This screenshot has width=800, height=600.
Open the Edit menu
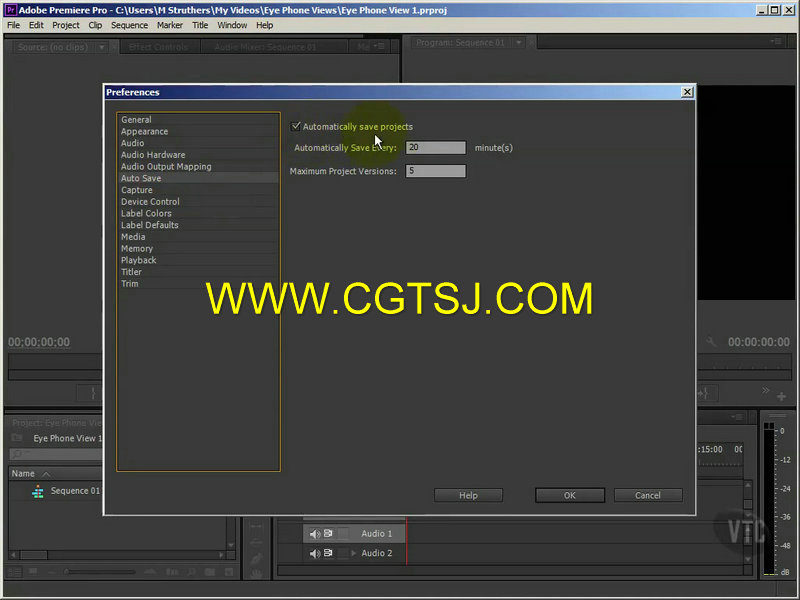pyautogui.click(x=36, y=25)
